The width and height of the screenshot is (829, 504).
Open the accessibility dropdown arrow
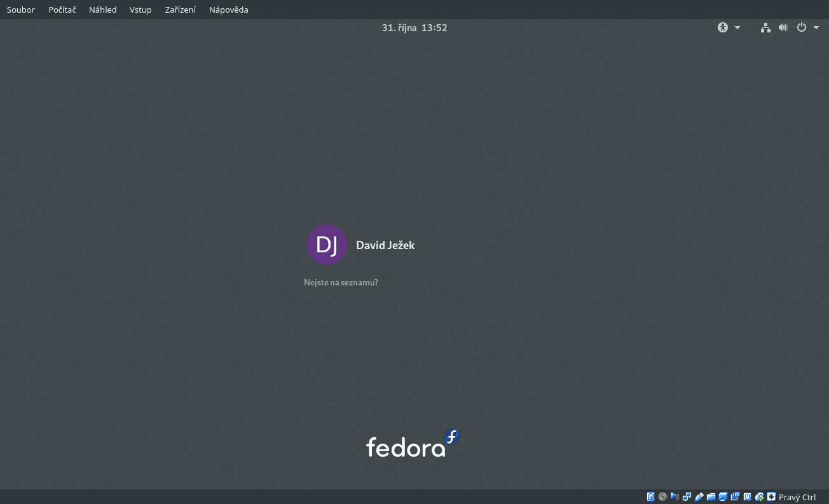[737, 27]
